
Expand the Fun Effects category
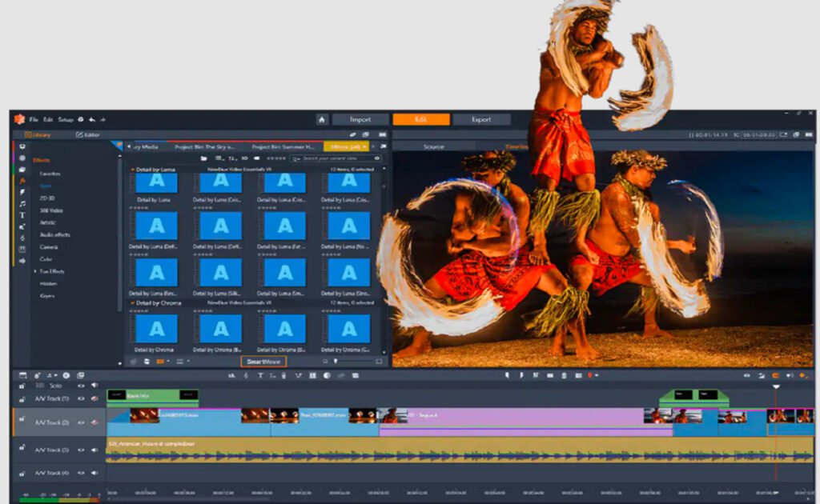click(35, 272)
